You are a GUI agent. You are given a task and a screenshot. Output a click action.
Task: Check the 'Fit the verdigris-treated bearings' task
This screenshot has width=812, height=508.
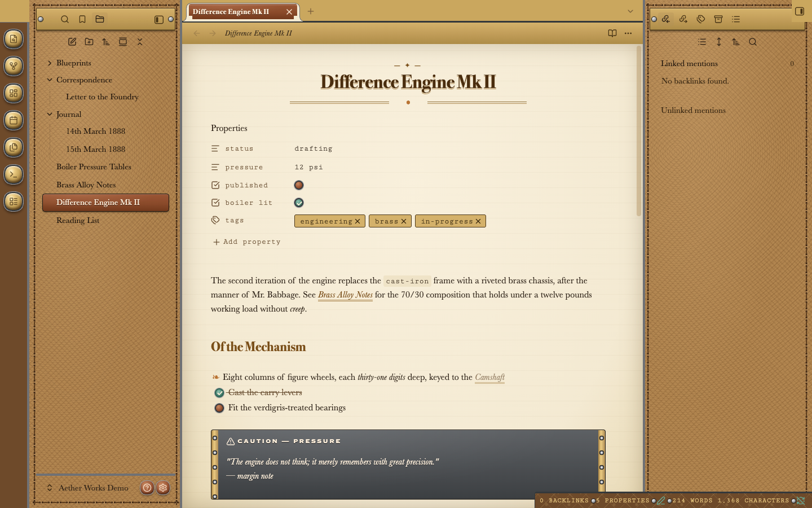coord(219,408)
